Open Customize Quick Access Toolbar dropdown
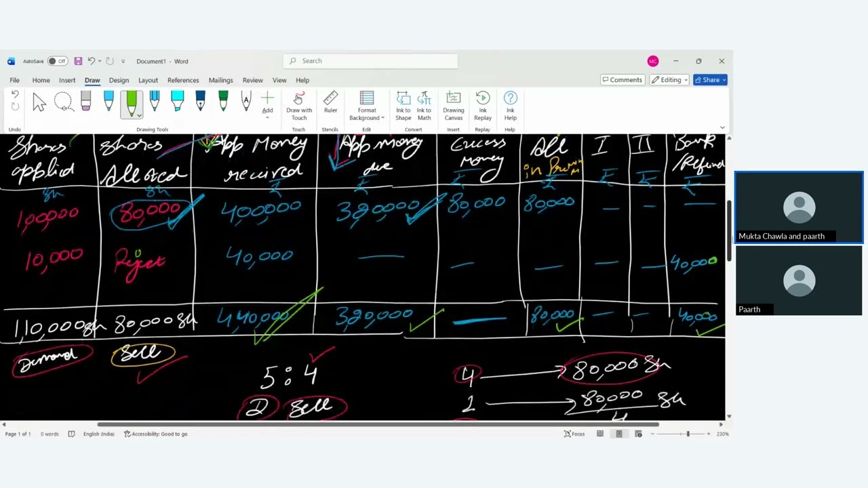The width and height of the screenshot is (868, 488). pos(123,61)
